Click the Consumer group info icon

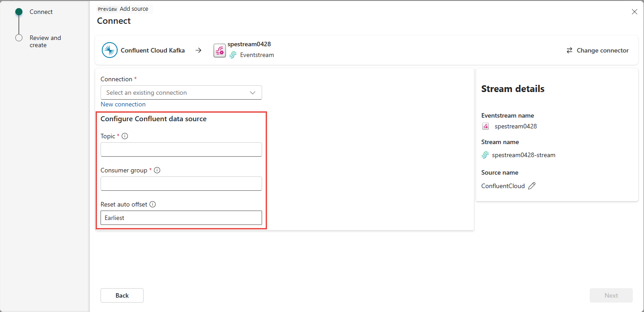pos(157,170)
